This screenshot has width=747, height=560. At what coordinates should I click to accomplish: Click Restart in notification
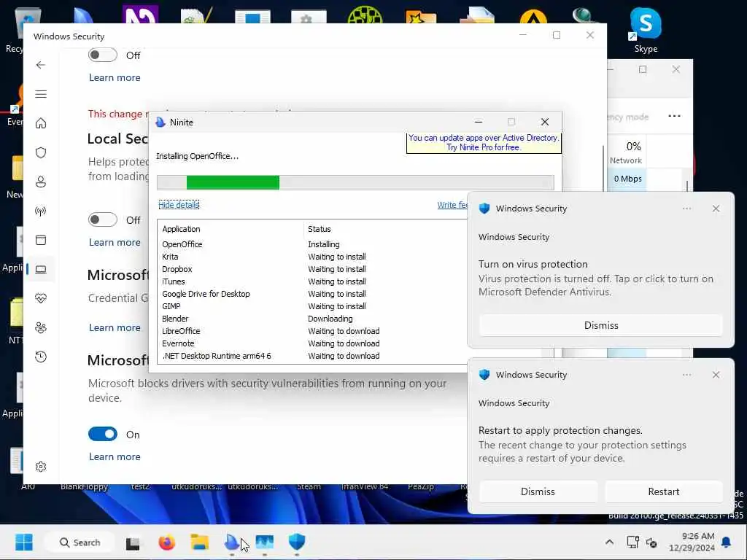664,491
